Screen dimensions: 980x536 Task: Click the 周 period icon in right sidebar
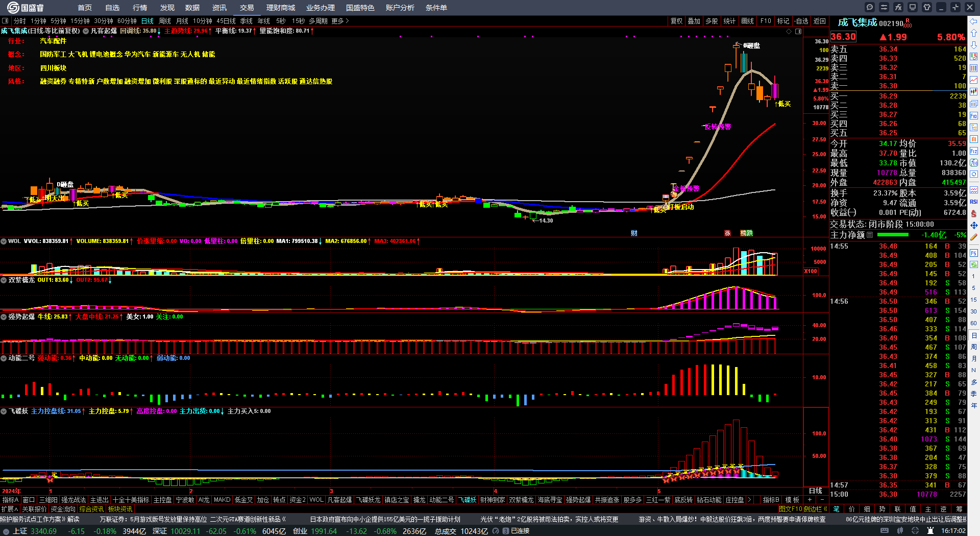click(974, 347)
